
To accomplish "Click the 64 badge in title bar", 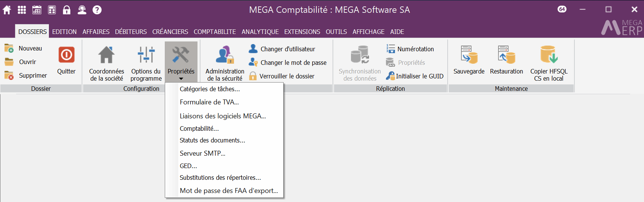I will 562,9.
